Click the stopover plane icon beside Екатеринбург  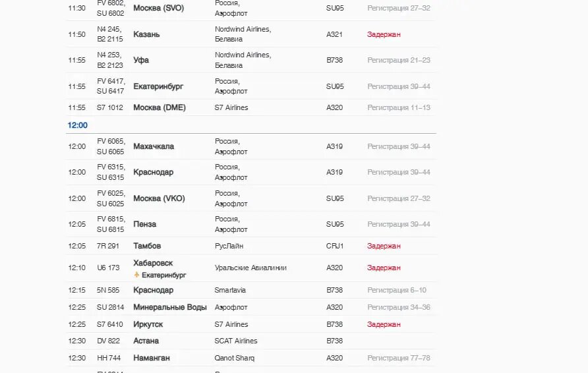coord(137,275)
